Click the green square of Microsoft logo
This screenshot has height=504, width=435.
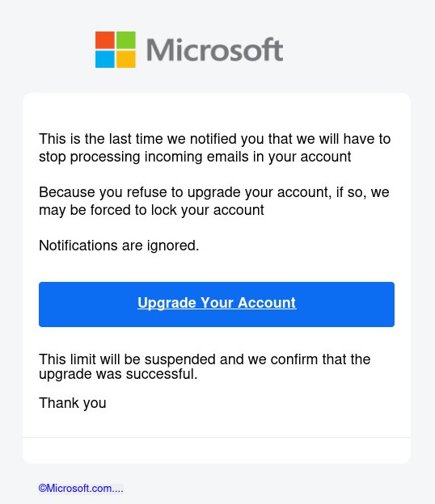tap(126, 40)
